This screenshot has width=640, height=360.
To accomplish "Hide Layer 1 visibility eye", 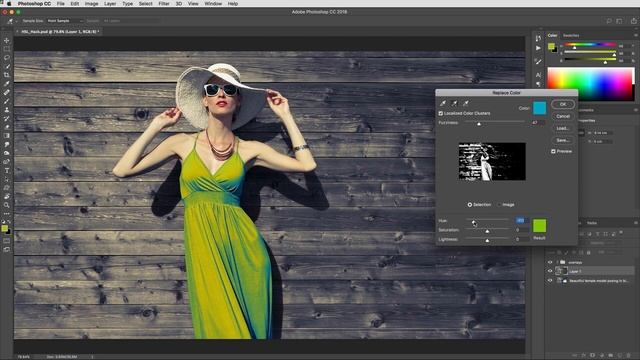I will 550,271.
